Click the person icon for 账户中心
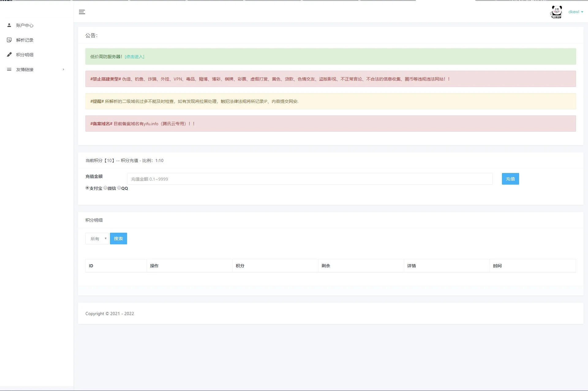 click(x=9, y=25)
